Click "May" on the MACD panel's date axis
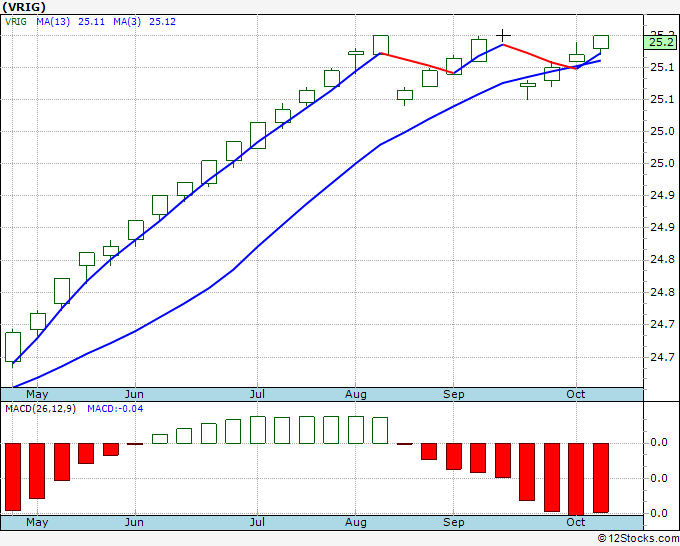The width and height of the screenshot is (680, 546). (x=37, y=522)
